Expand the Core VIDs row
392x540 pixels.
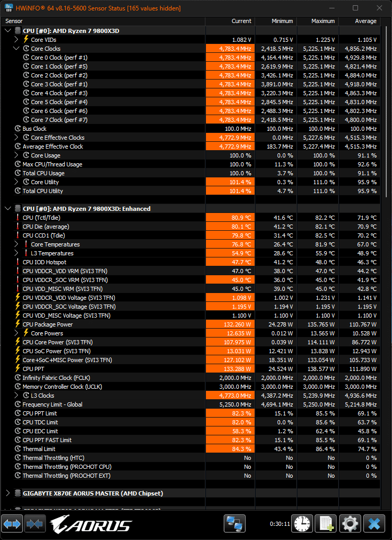click(x=16, y=40)
